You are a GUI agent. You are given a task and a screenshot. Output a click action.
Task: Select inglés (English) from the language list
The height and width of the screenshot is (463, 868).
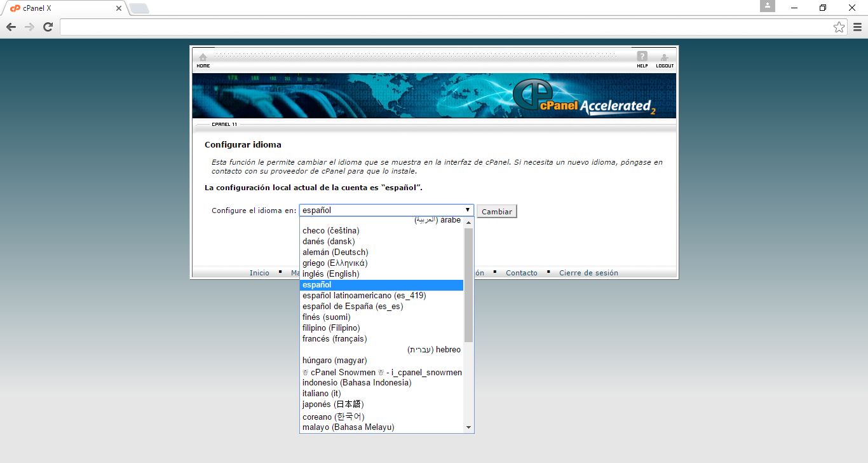tap(331, 274)
